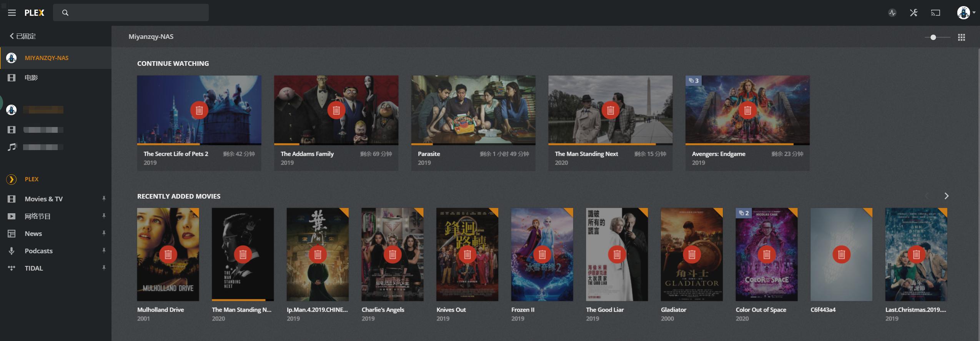Open Podcasts in sidebar
Viewport: 980px width, 341px height.
pyautogui.click(x=38, y=251)
